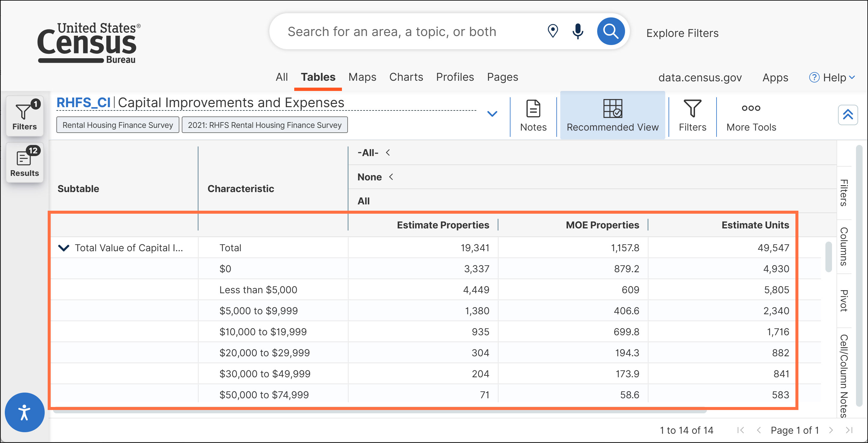Image resolution: width=868 pixels, height=443 pixels.
Task: Click the RHFS_CI table ID link
Action: click(x=84, y=102)
